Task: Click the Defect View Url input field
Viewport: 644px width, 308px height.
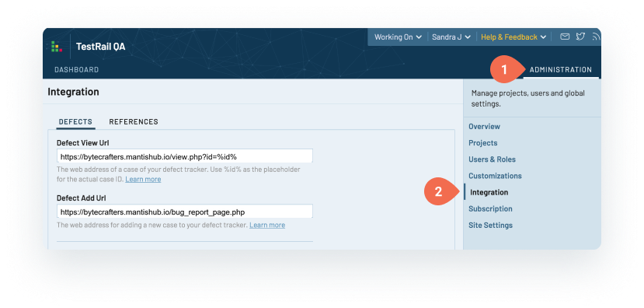Action: (184, 156)
